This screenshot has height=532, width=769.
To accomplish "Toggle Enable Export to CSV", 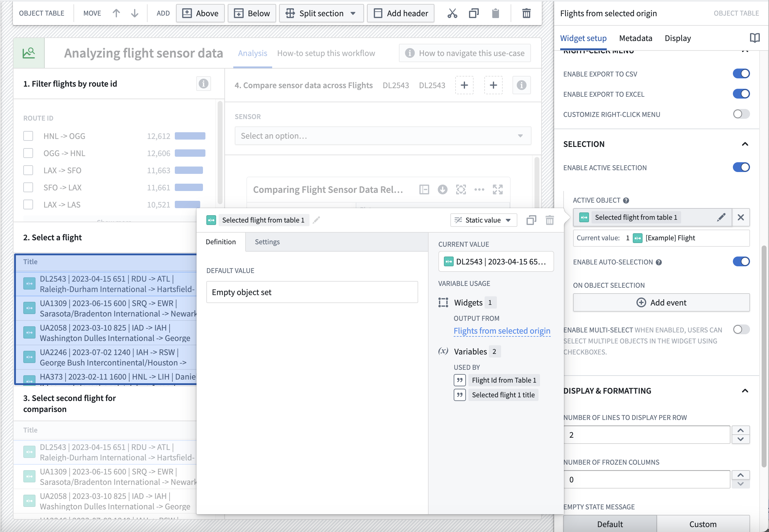I will (x=741, y=74).
